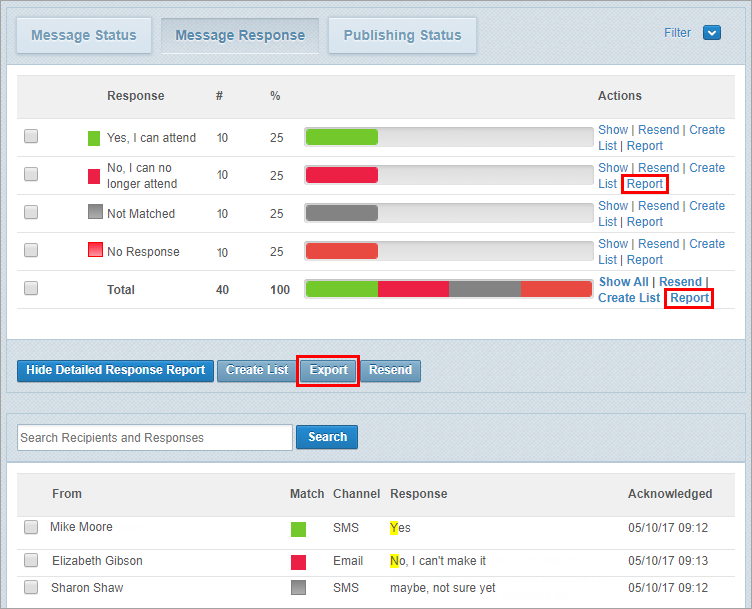
Task: Toggle the Total row checkbox
Action: coord(31,288)
